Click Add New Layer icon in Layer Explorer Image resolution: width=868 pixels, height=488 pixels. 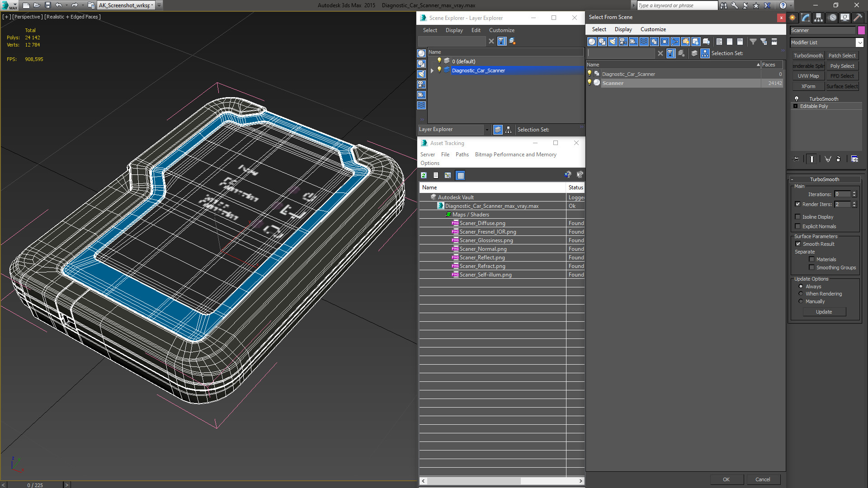(512, 41)
